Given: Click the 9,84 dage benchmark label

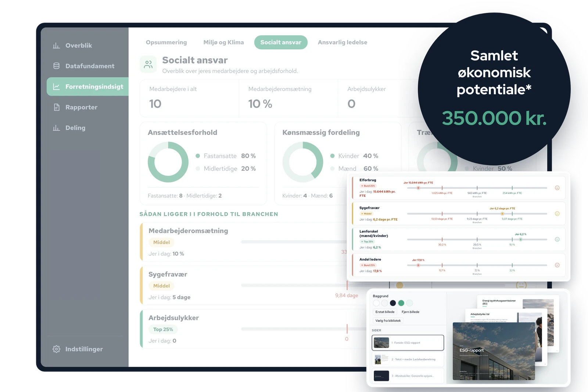Looking at the screenshot, I should [347, 295].
